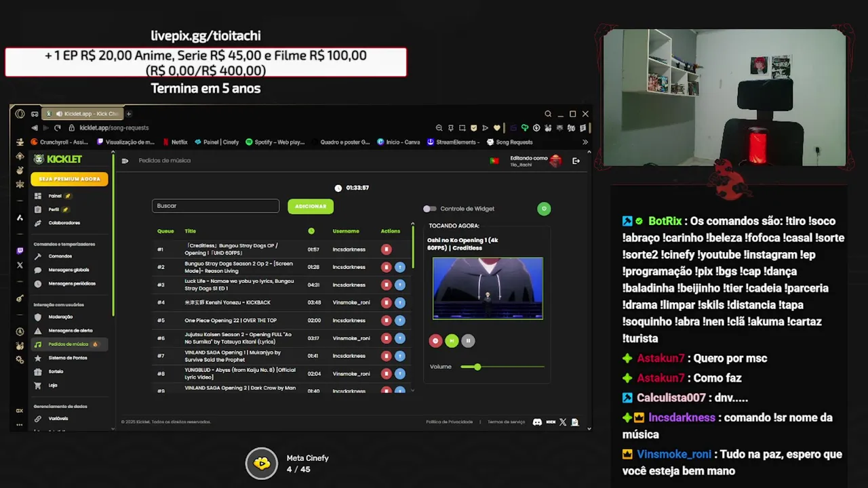Delete song #5 One Piece Opening 22
Image resolution: width=868 pixels, height=488 pixels.
[386, 320]
